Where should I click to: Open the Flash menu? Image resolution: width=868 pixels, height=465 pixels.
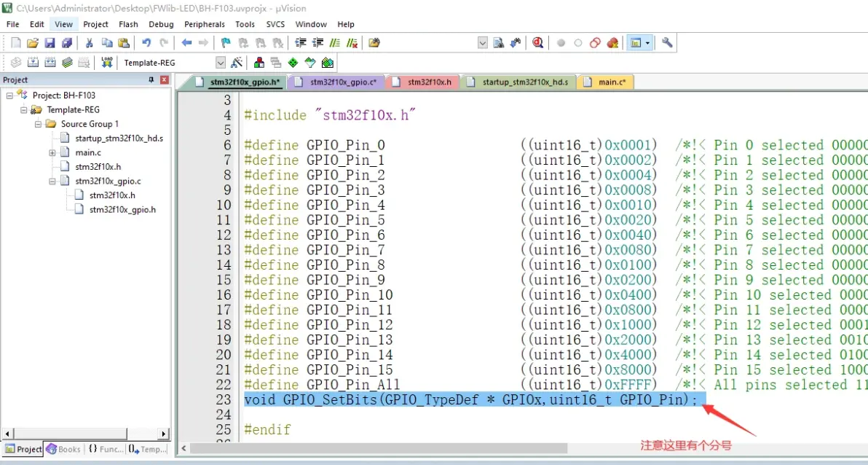point(128,24)
